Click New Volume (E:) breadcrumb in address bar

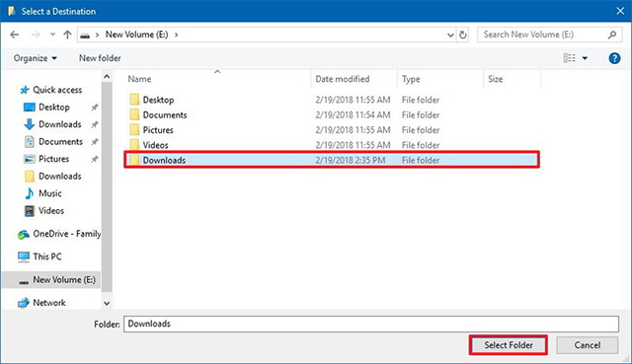coord(136,35)
